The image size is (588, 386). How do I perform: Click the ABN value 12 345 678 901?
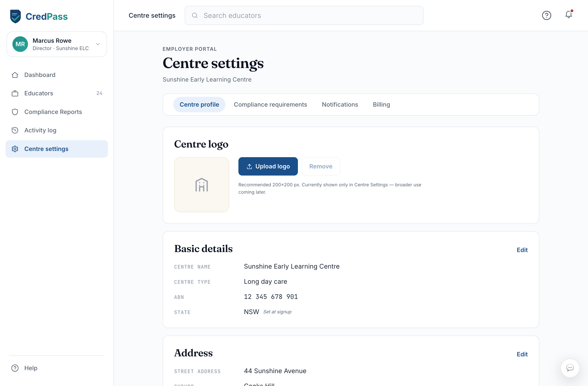pyautogui.click(x=271, y=297)
